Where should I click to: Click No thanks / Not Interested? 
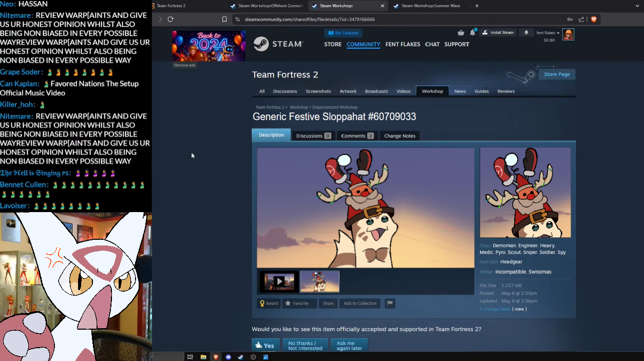(x=305, y=345)
